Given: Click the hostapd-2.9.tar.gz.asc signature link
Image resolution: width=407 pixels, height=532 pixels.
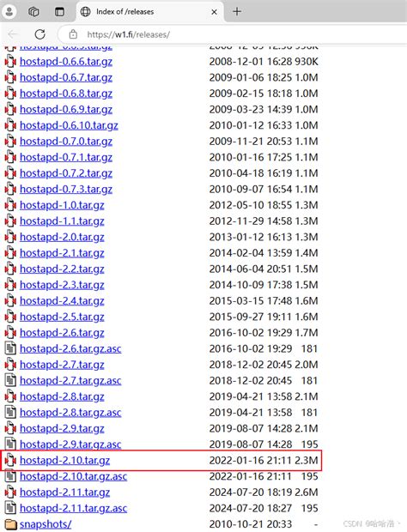Looking at the screenshot, I should 70,444.
